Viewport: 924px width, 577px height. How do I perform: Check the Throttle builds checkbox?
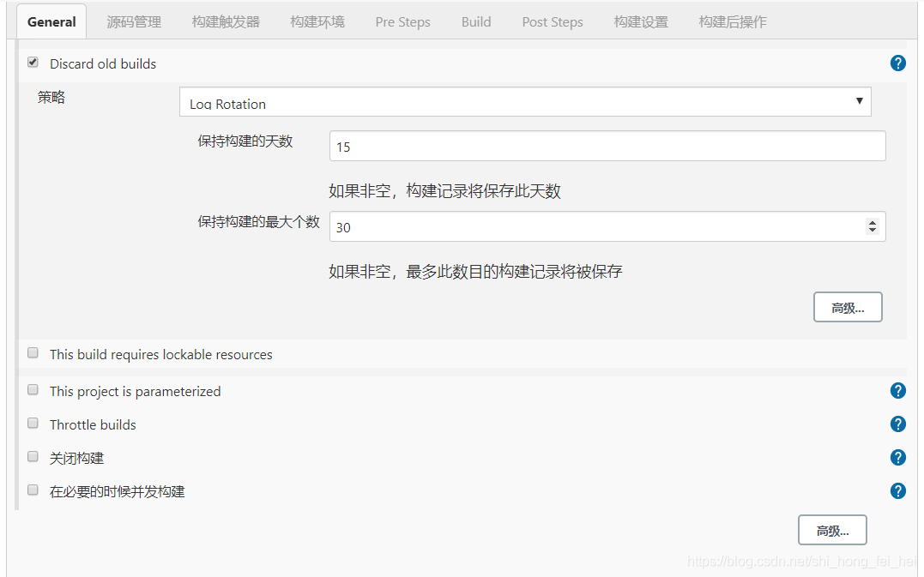[x=33, y=424]
